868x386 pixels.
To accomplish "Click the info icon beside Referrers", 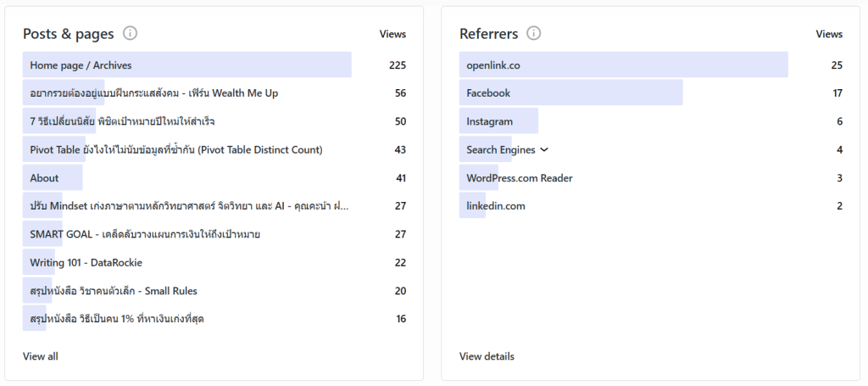I will (x=533, y=34).
